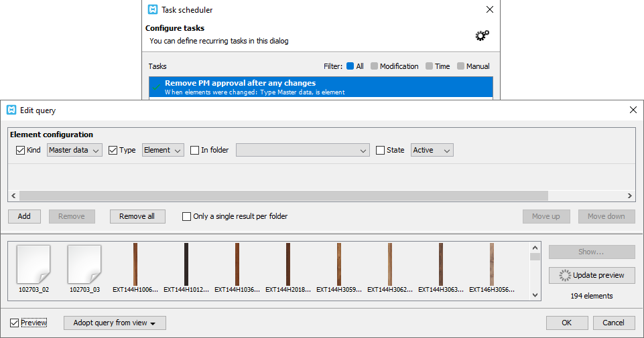Image resolution: width=644 pixels, height=338 pixels.
Task: Click the Remove all button
Action: point(137,216)
